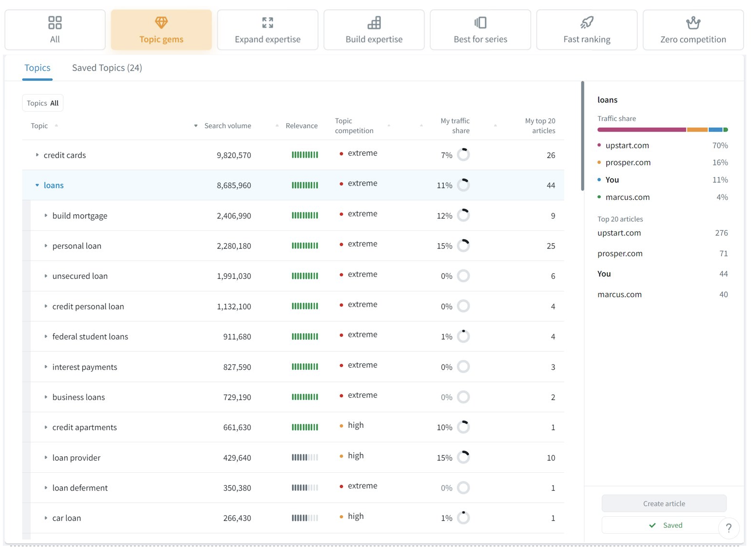This screenshot has width=756, height=553.
Task: Sort by Relevance column header
Action: [x=301, y=126]
